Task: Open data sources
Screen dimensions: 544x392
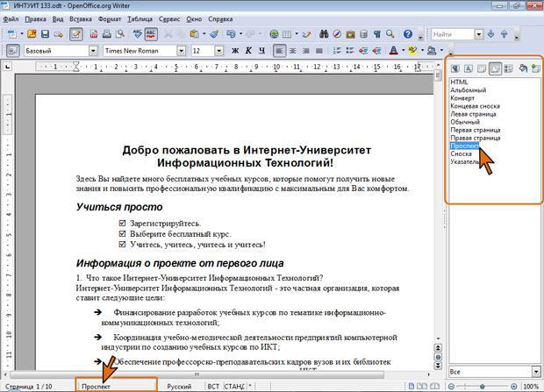Action: [363, 34]
